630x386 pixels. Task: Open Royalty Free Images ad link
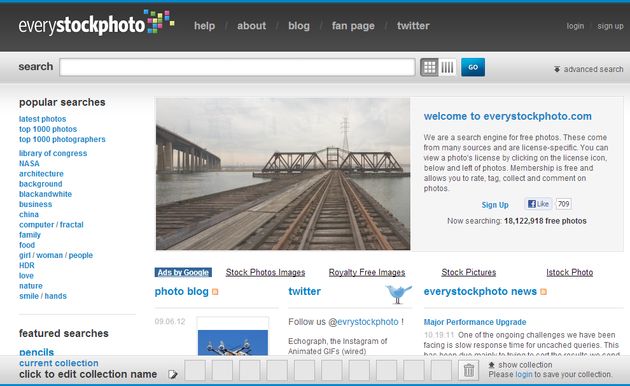point(367,272)
